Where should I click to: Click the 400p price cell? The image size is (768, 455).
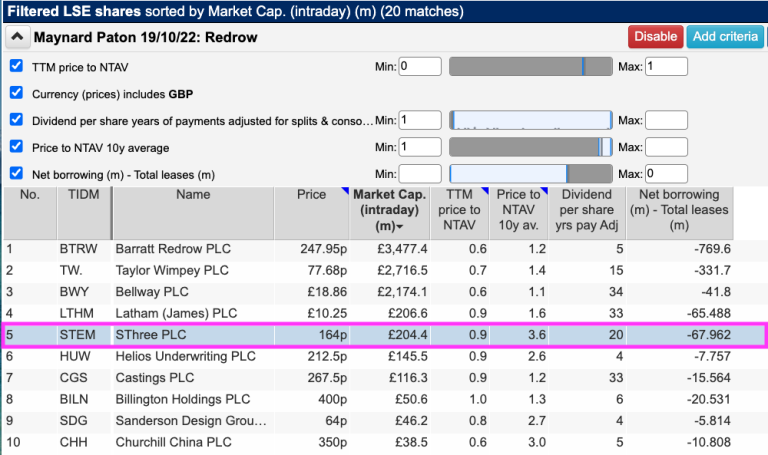333,399
